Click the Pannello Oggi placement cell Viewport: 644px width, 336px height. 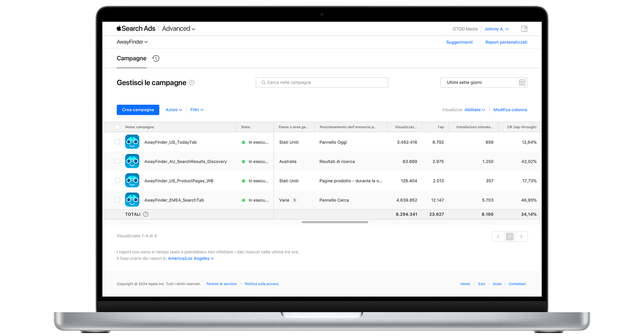click(x=333, y=142)
